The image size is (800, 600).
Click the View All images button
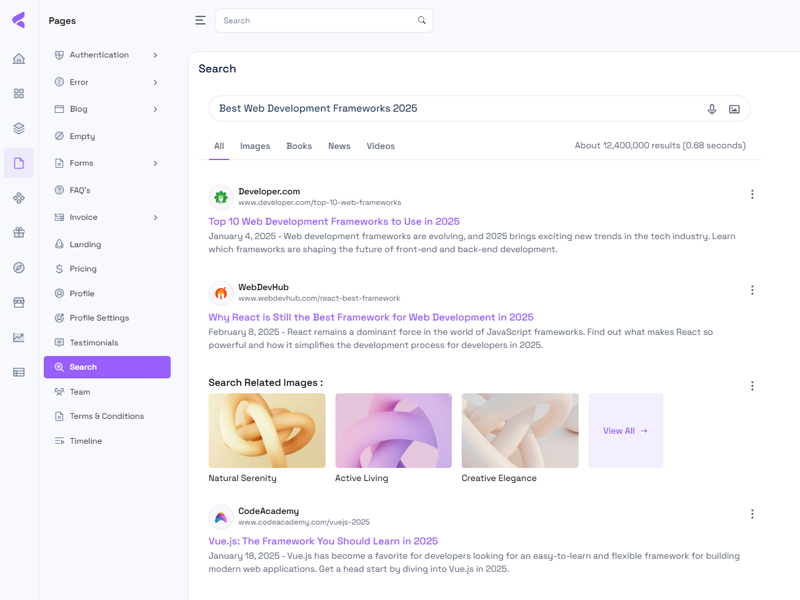coord(625,431)
